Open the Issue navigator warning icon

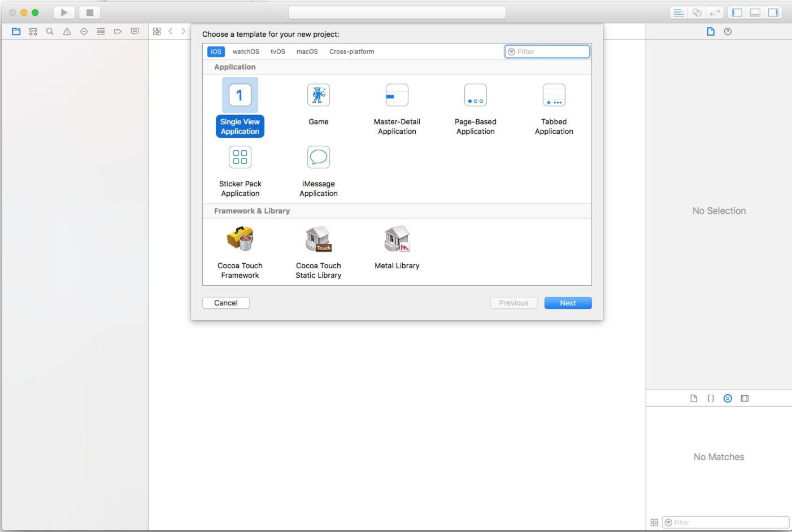(67, 32)
